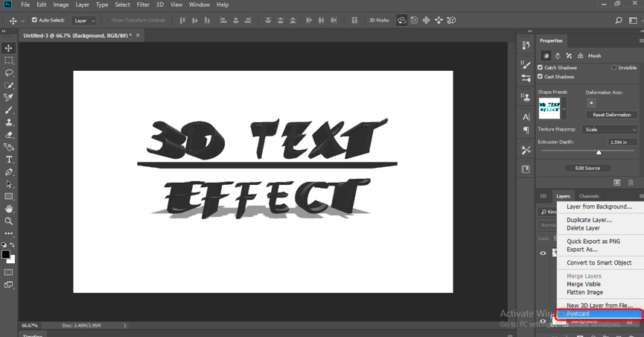Expand the Shape Preset picker
Screen dimensions: 644x337
[564, 108]
